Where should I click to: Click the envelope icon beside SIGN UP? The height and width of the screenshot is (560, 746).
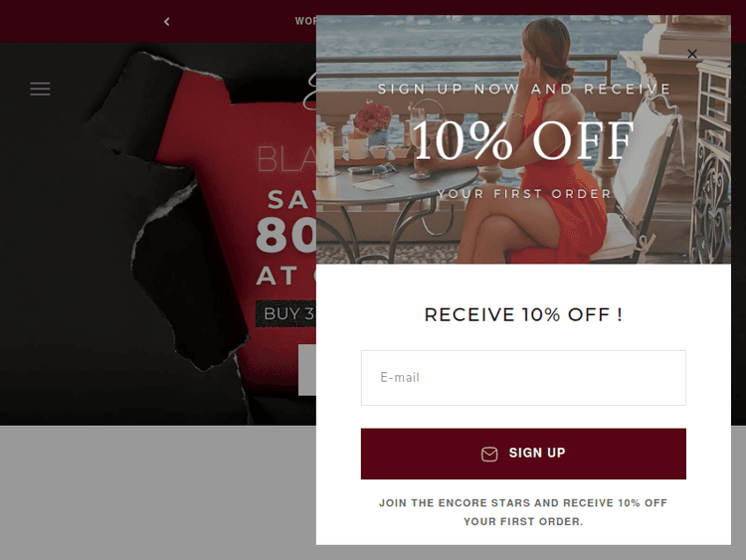click(489, 454)
